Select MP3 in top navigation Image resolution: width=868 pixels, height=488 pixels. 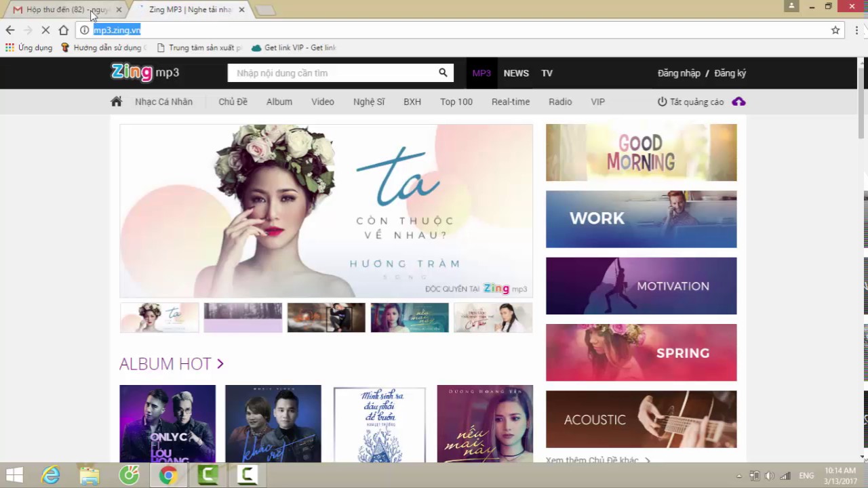tap(481, 73)
